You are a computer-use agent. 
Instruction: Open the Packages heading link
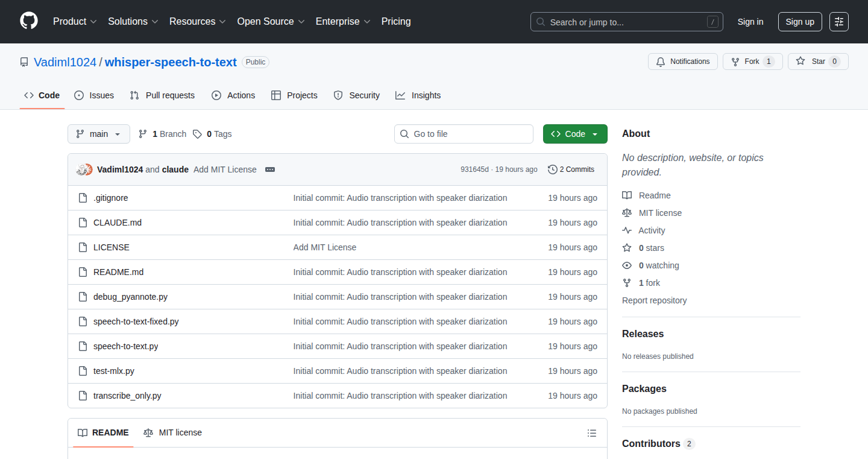tap(644, 388)
